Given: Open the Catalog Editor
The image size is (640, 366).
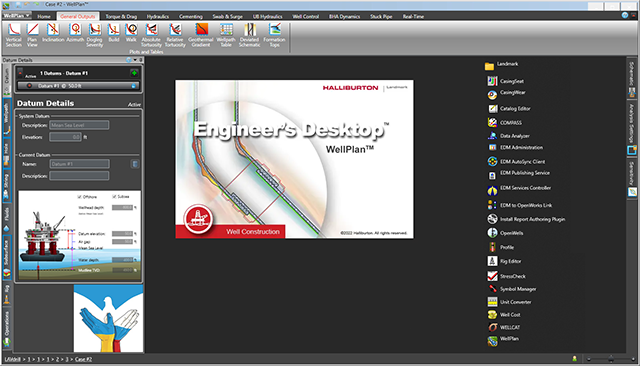Looking at the screenshot, I should (x=509, y=109).
